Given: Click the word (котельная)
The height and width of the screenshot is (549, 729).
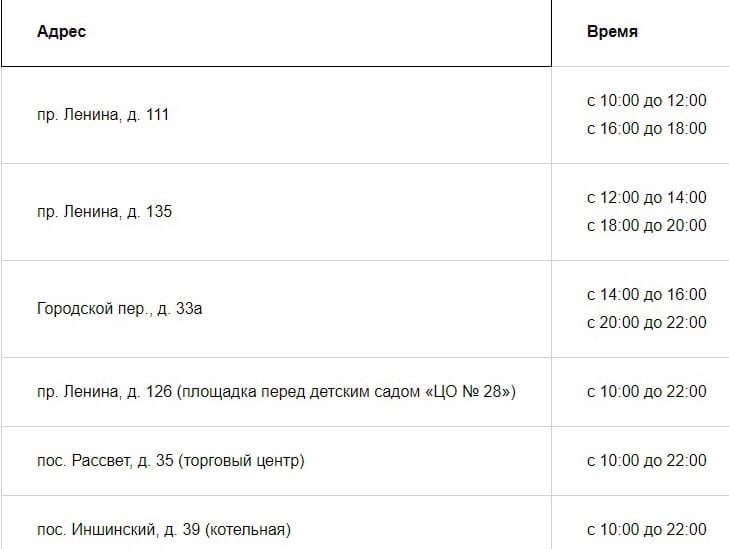Looking at the screenshot, I should pos(248,529).
